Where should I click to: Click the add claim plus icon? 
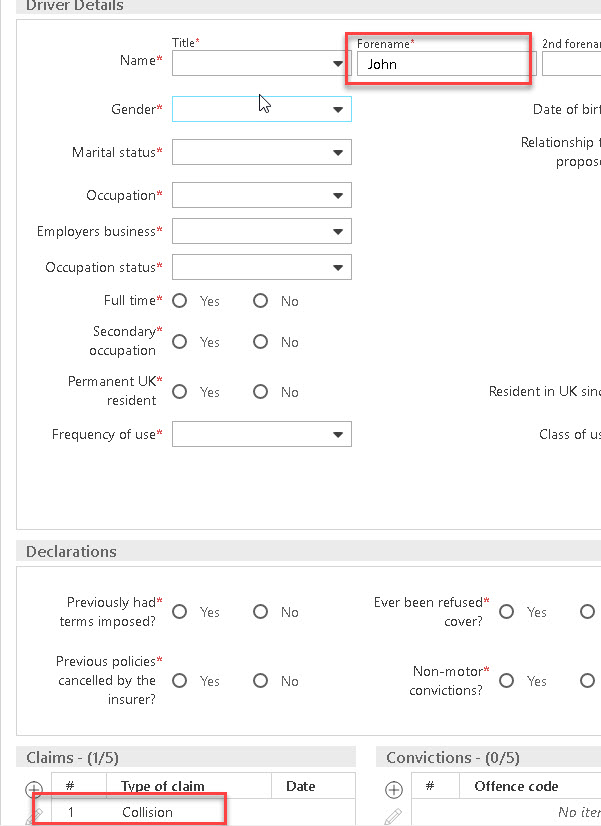coord(34,789)
